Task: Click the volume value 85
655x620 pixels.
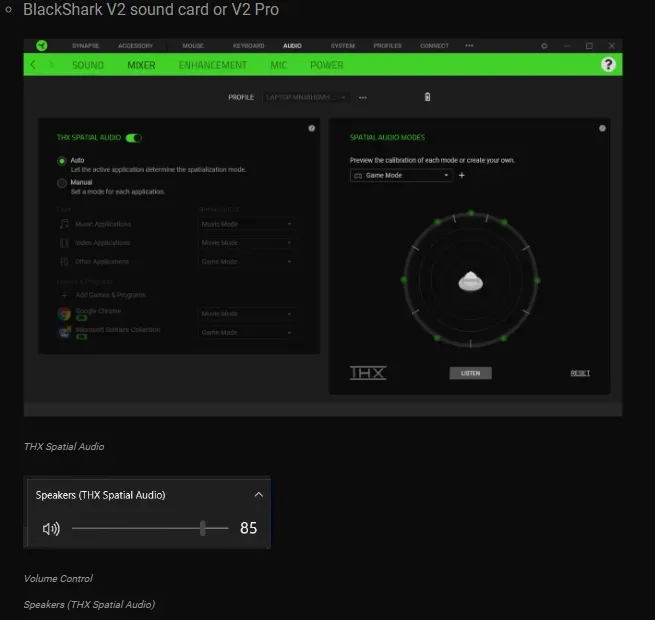Action: click(249, 528)
